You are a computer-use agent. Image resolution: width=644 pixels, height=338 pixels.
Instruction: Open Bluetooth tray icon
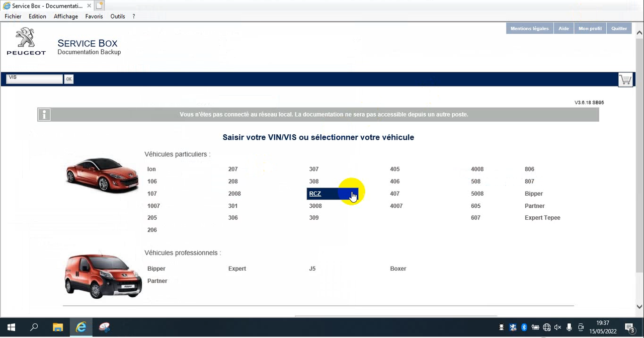click(524, 327)
